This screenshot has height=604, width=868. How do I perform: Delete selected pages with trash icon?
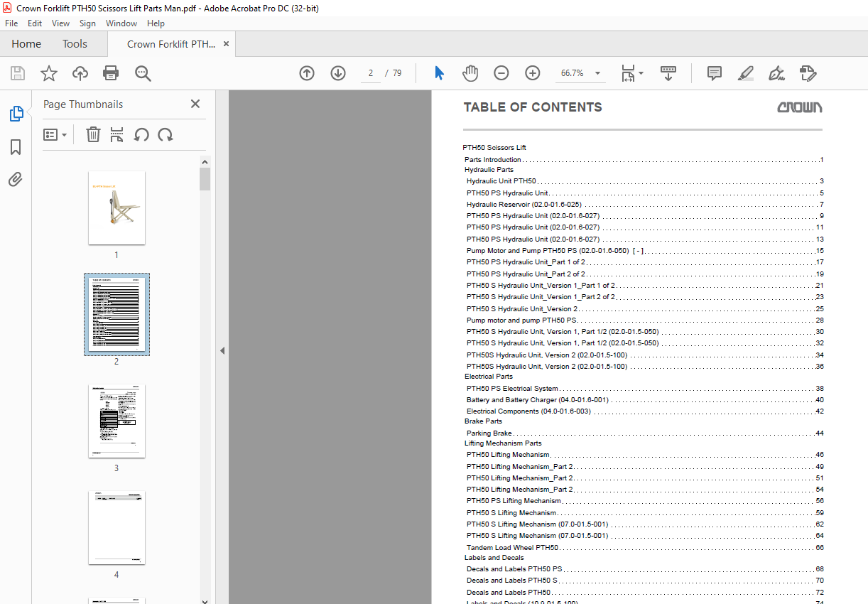[93, 134]
